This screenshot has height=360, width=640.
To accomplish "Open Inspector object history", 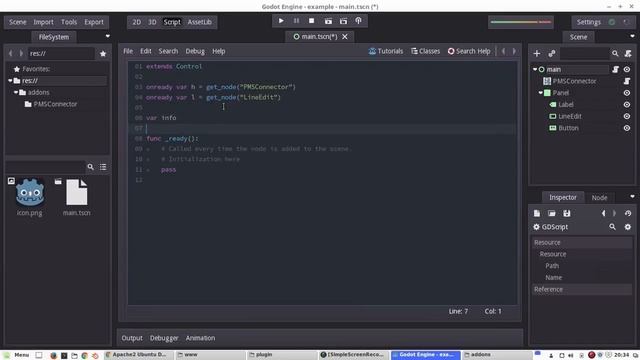I will [628, 213].
